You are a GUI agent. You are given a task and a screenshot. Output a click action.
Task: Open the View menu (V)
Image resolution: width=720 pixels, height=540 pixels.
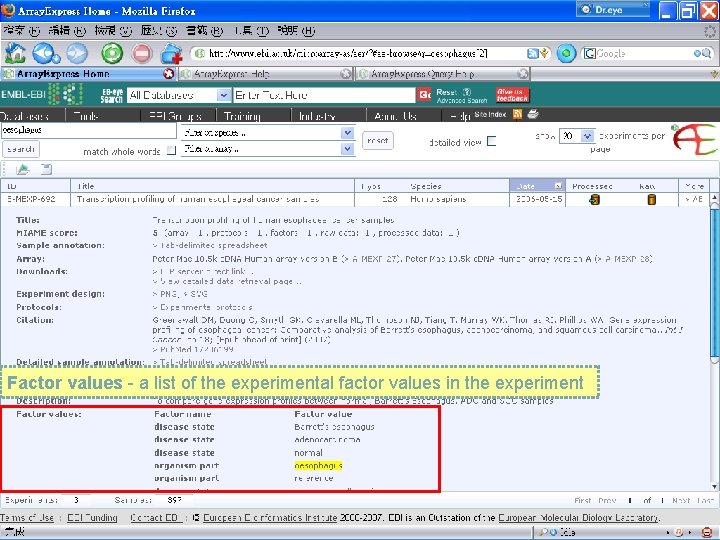point(113,31)
